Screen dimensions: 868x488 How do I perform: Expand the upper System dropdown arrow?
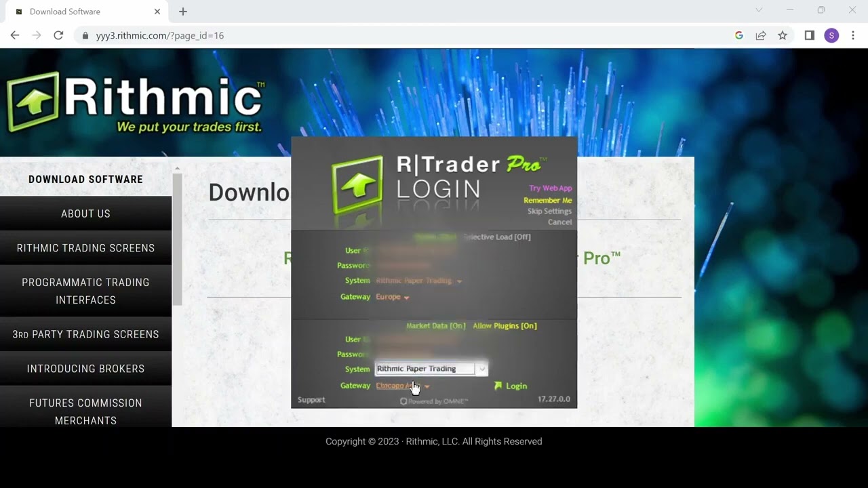(x=459, y=281)
